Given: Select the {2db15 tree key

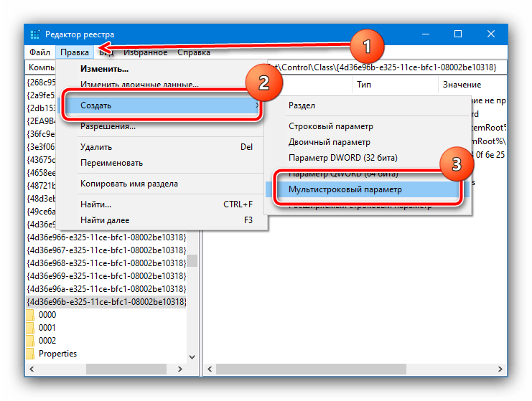Looking at the screenshot, I should (x=41, y=108).
